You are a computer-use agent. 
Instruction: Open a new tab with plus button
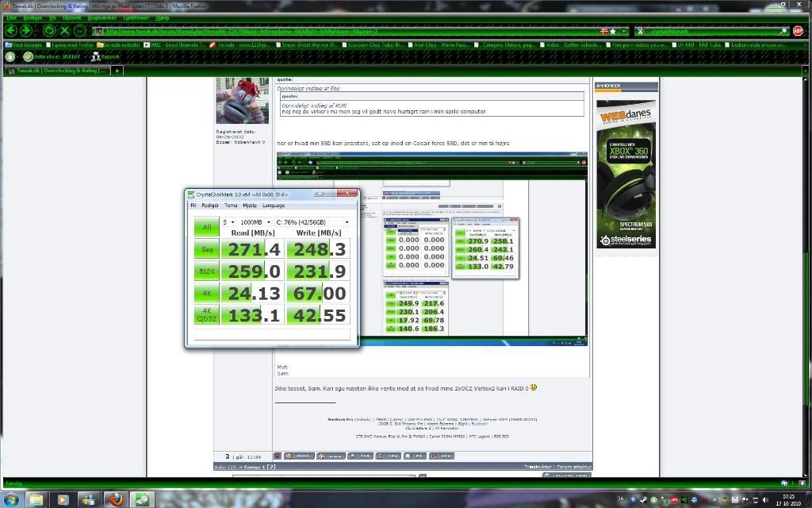(117, 71)
